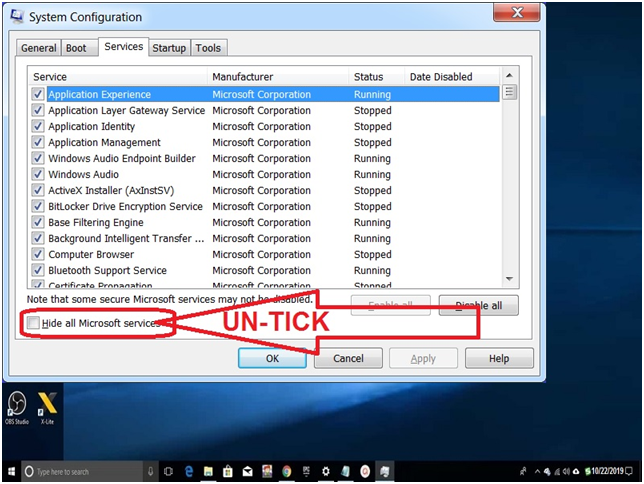Select the Application Identity service name
This screenshot has width=644, height=484.
pyautogui.click(x=91, y=127)
